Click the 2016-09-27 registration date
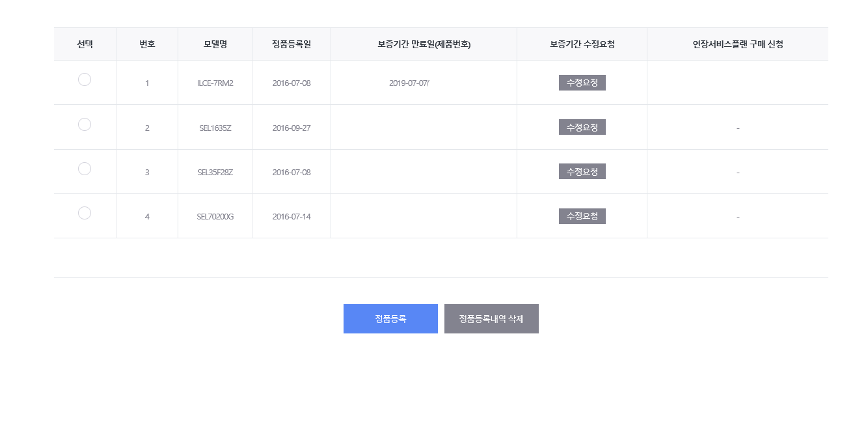 [x=292, y=128]
